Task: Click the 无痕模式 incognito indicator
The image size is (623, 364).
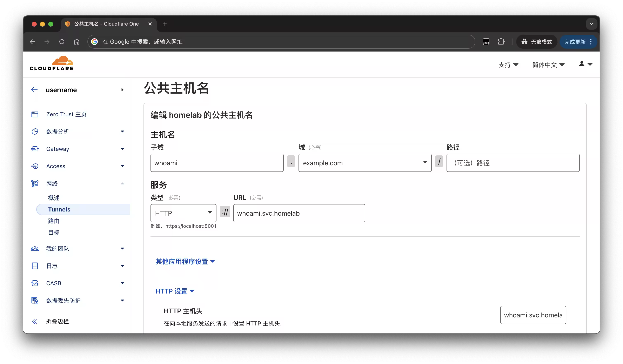Action: tap(536, 42)
